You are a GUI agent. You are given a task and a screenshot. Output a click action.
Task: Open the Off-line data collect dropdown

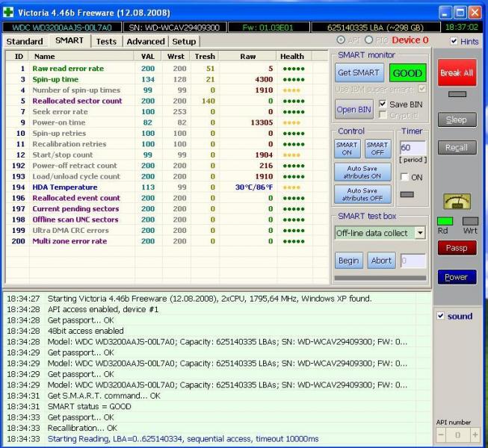coord(418,233)
